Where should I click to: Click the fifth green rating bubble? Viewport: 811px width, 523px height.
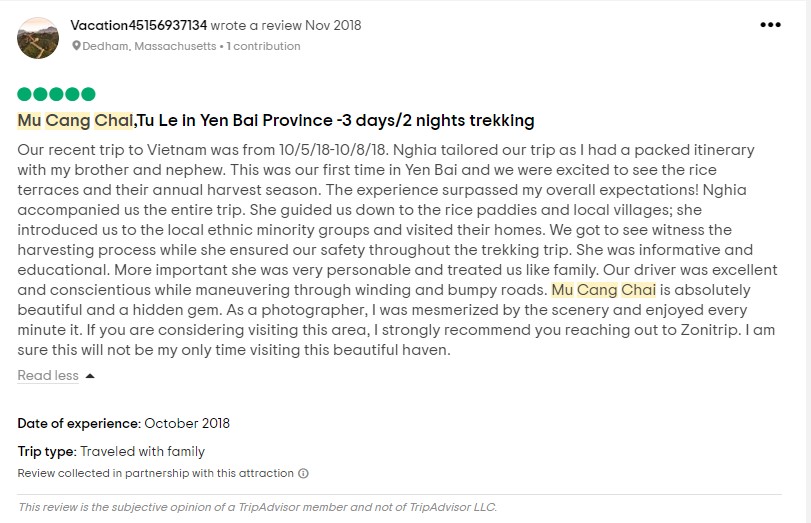click(88, 94)
